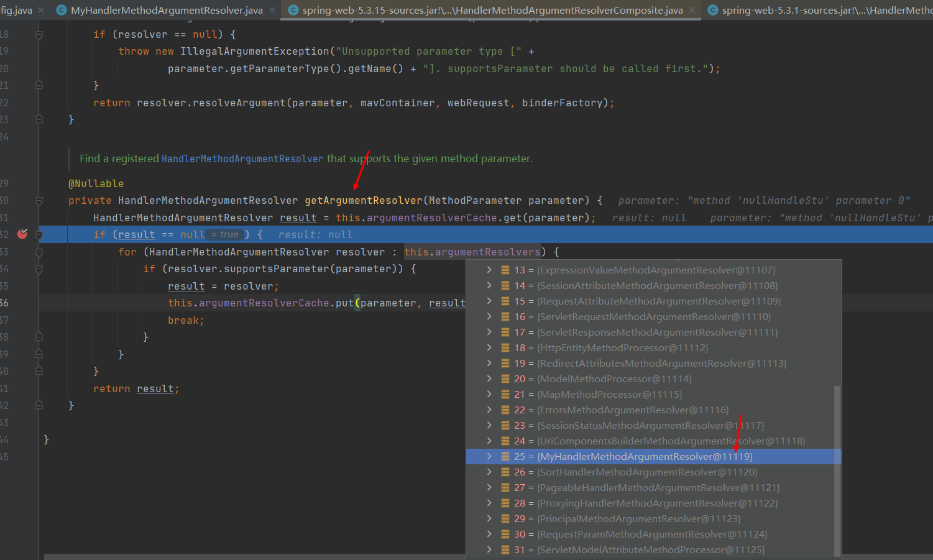
Task: Expand entry 14 SessionAttributeMethodArgumentResolver
Action: 489,285
